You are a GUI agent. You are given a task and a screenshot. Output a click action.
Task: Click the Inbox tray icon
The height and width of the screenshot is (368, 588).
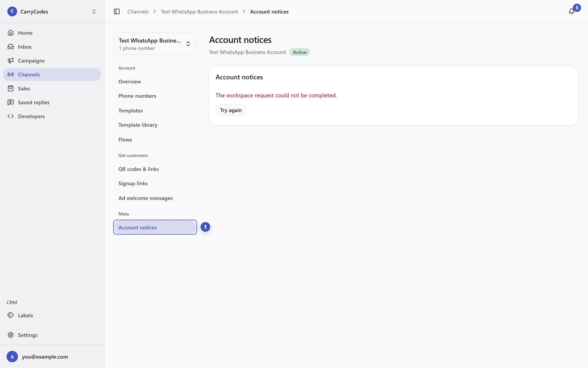pos(10,46)
